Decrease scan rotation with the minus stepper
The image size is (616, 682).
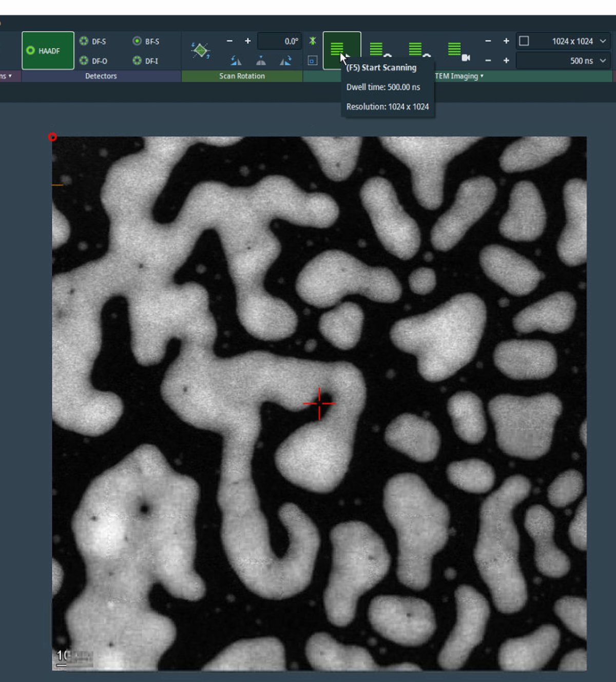pos(229,42)
